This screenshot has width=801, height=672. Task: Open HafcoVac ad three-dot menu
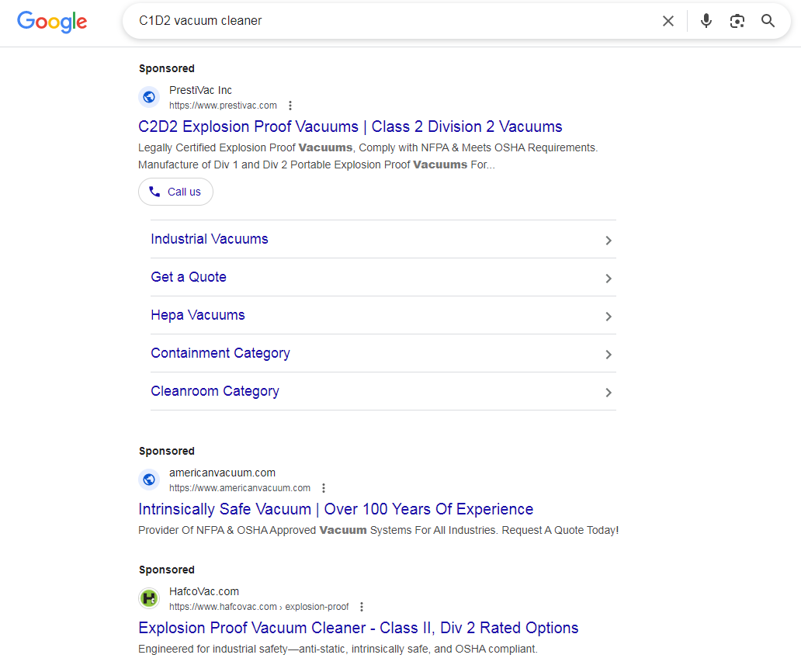click(x=362, y=607)
